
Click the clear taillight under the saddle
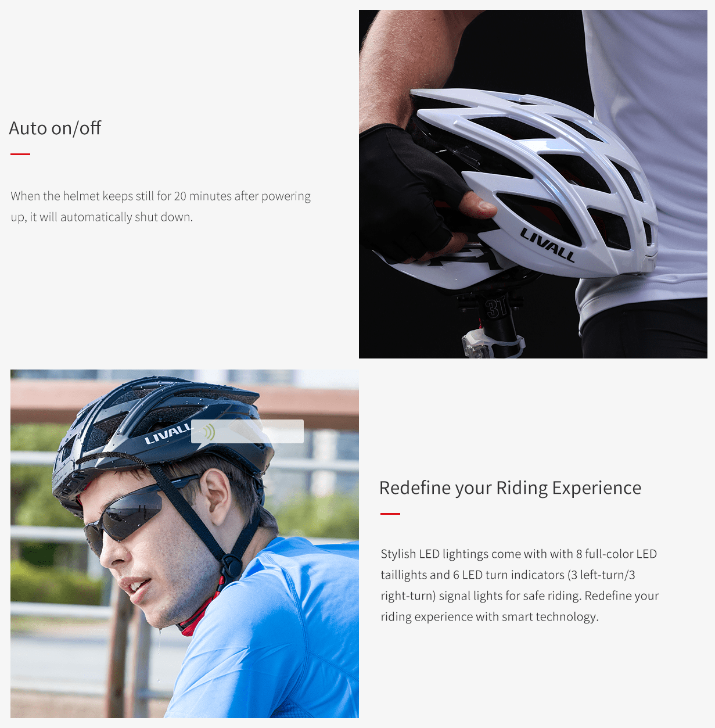point(476,343)
